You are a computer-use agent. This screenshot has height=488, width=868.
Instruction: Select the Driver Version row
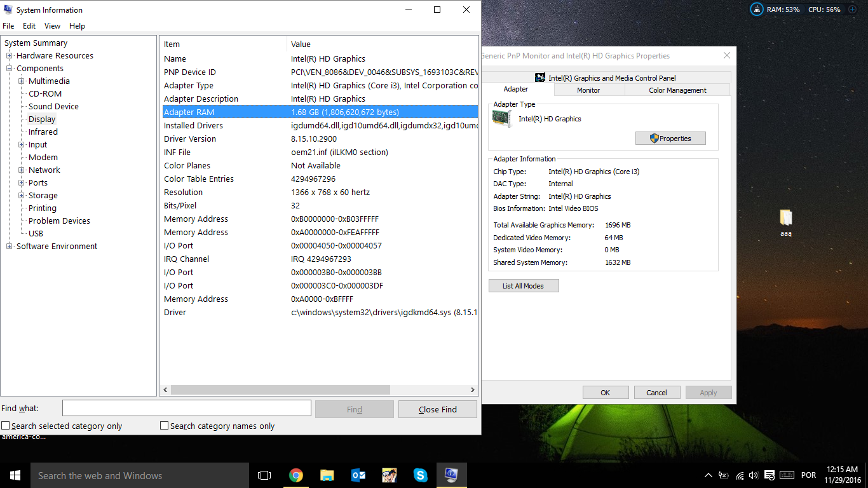(320, 139)
